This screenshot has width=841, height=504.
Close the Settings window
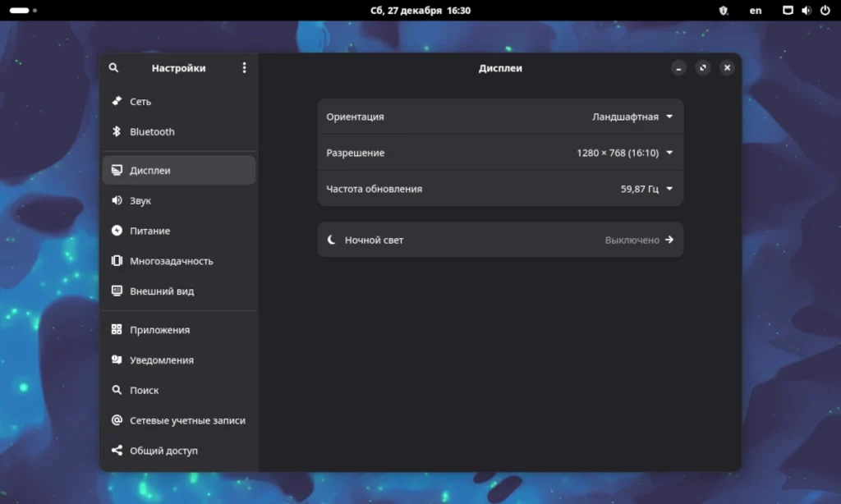pyautogui.click(x=727, y=67)
